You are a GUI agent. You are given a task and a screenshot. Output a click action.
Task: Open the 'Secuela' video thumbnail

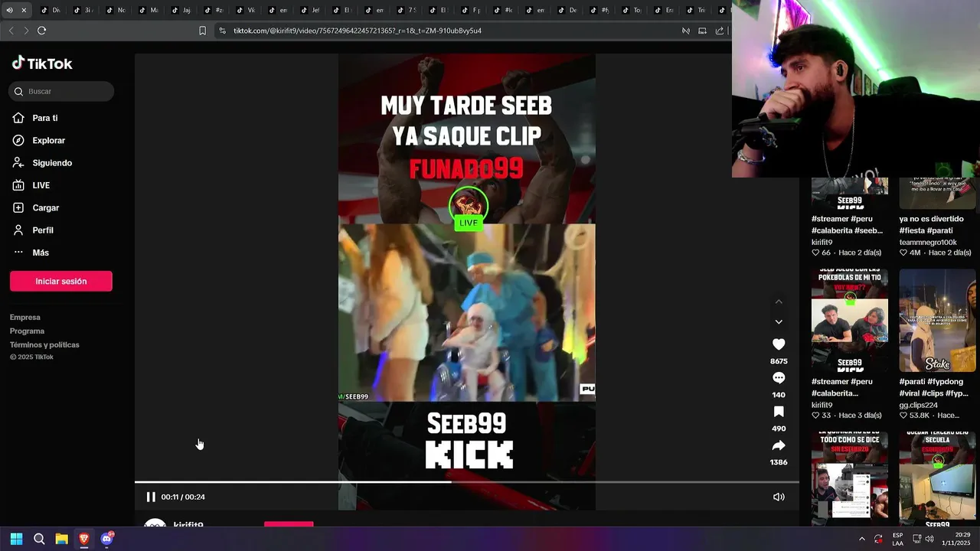click(937, 479)
